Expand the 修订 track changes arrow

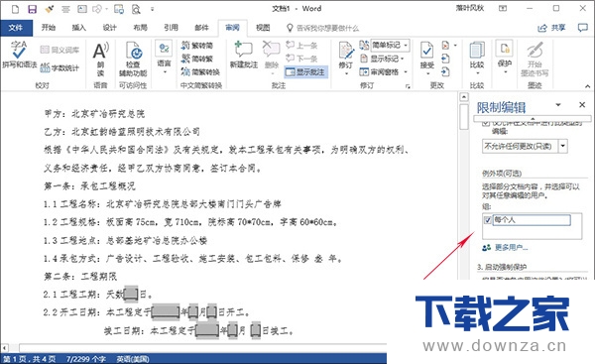(x=346, y=73)
